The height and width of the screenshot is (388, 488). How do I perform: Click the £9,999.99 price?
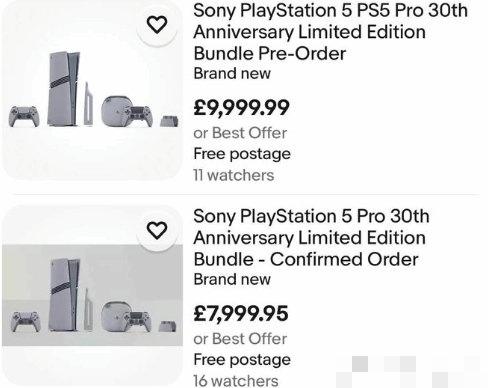[241, 108]
